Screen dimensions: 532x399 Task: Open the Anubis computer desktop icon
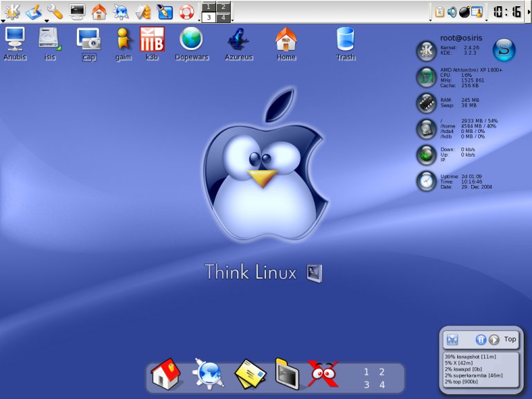[15, 44]
